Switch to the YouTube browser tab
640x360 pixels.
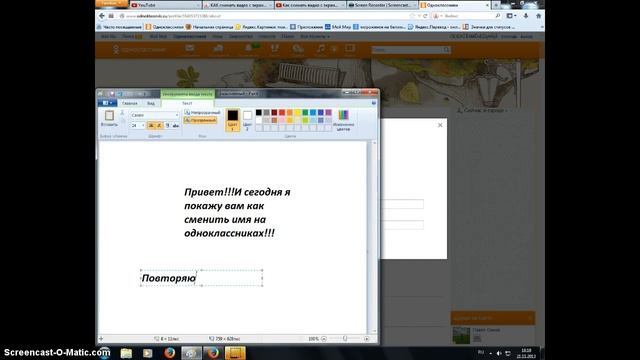point(165,5)
